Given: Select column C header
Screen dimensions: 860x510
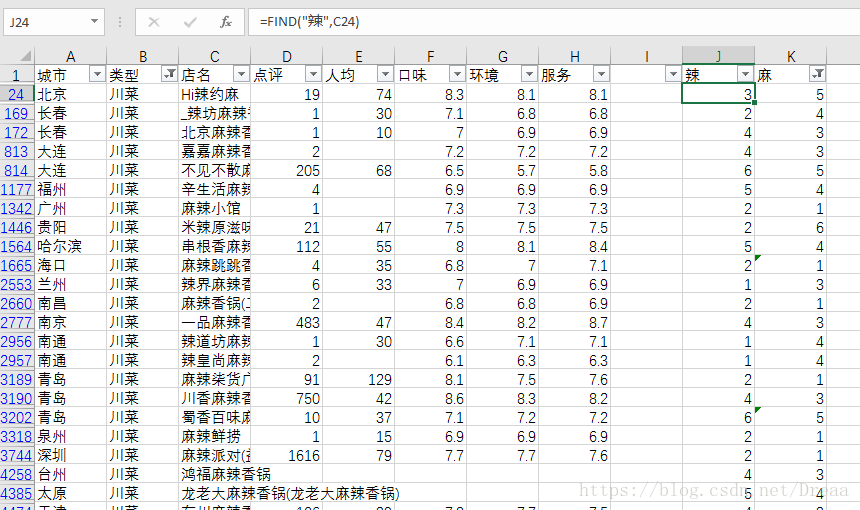Looking at the screenshot, I should [x=214, y=56].
